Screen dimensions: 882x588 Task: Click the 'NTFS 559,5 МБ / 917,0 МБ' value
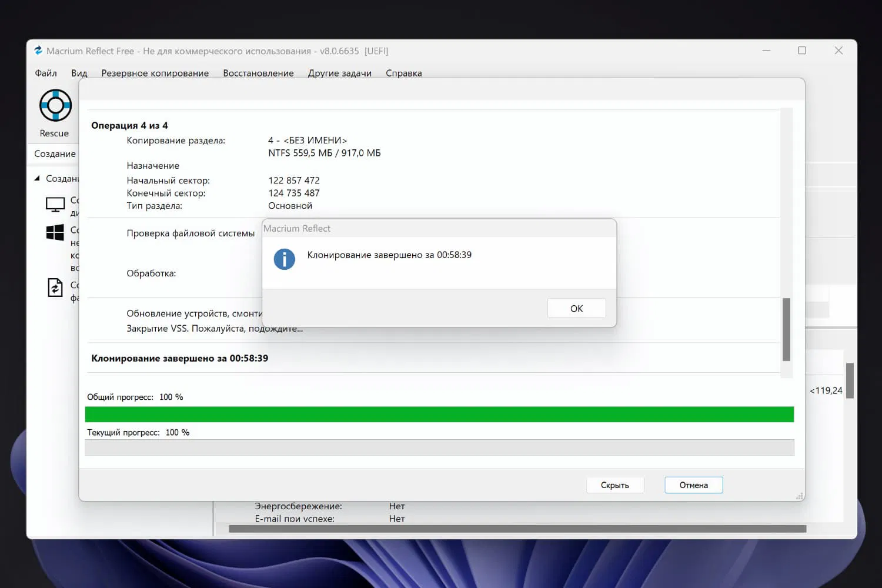(325, 153)
